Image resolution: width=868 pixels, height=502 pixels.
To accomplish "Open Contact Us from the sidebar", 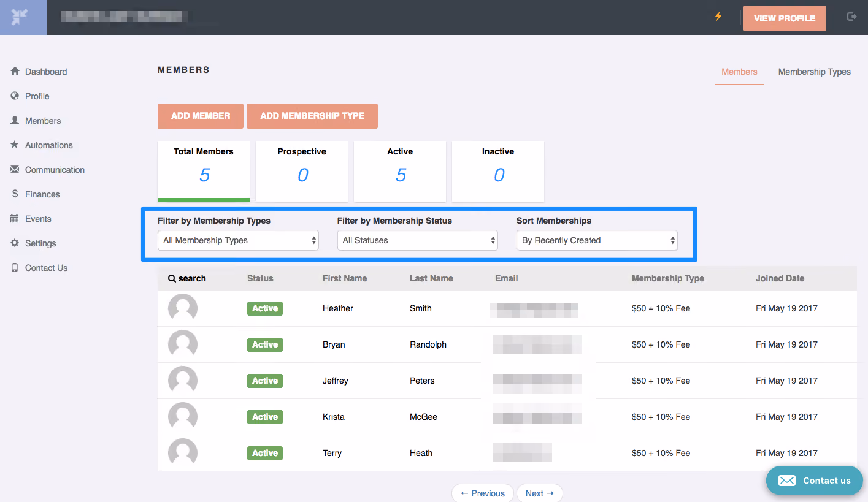I will 47,268.
